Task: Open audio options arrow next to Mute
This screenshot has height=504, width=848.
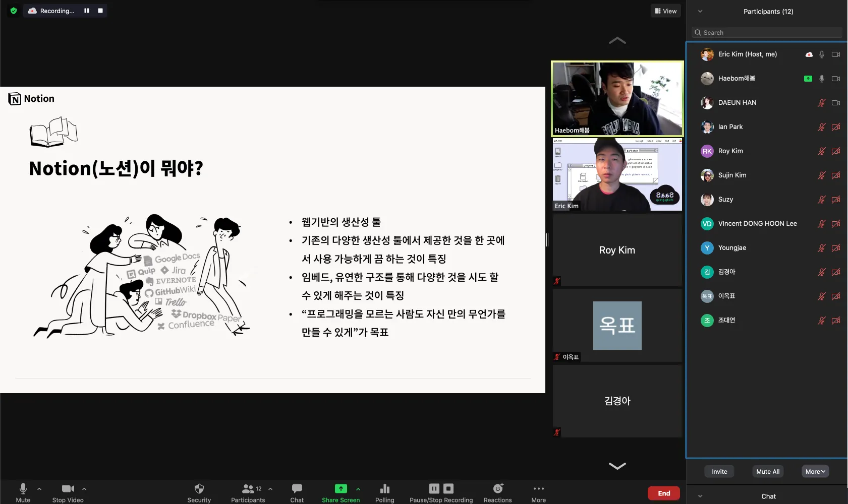Action: tap(39, 489)
